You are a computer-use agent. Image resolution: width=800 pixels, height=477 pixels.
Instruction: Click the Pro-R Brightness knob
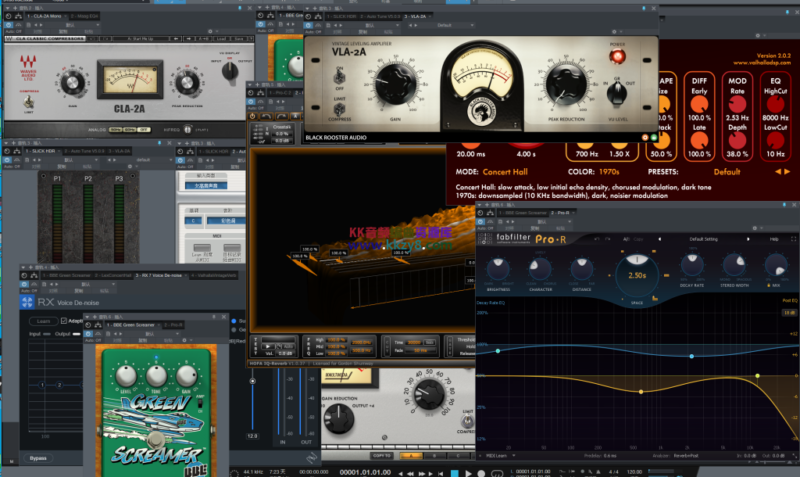click(x=500, y=269)
